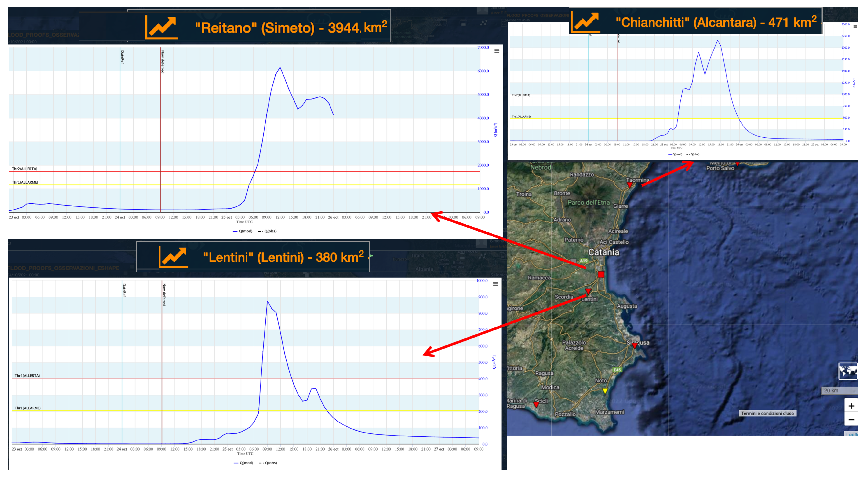Click the red triangle marker at Scicli
The height and width of the screenshot is (482, 868).
coord(536,404)
